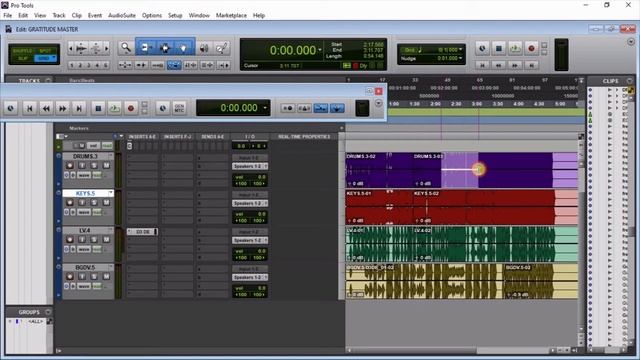Click the BGDV.5 track name

coord(85,267)
